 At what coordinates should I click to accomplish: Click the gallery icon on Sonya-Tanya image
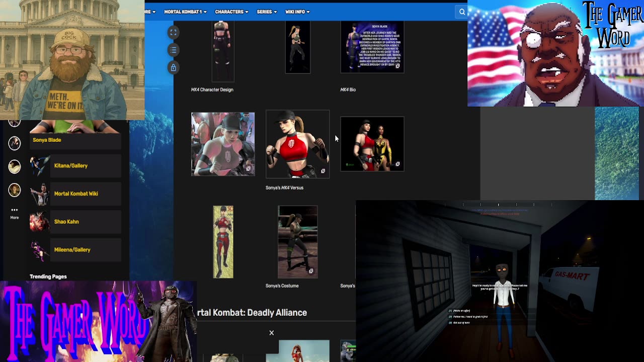397,164
